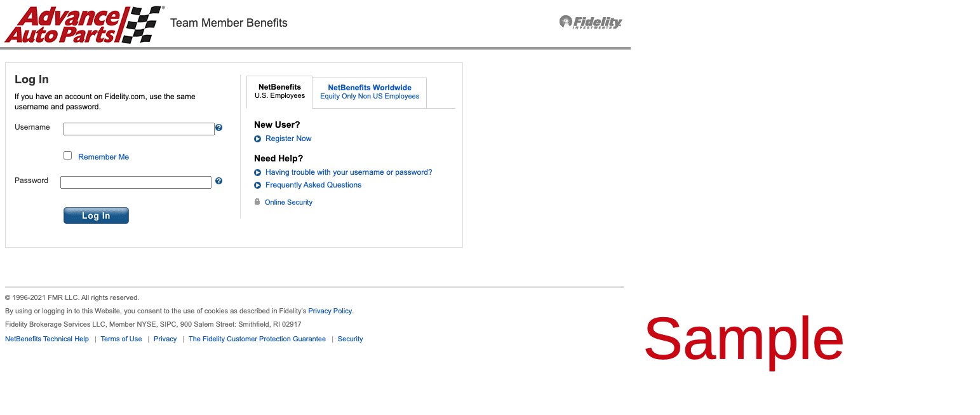Click the Fidelity Investments logo
This screenshot has height=415, width=980.
tap(591, 22)
